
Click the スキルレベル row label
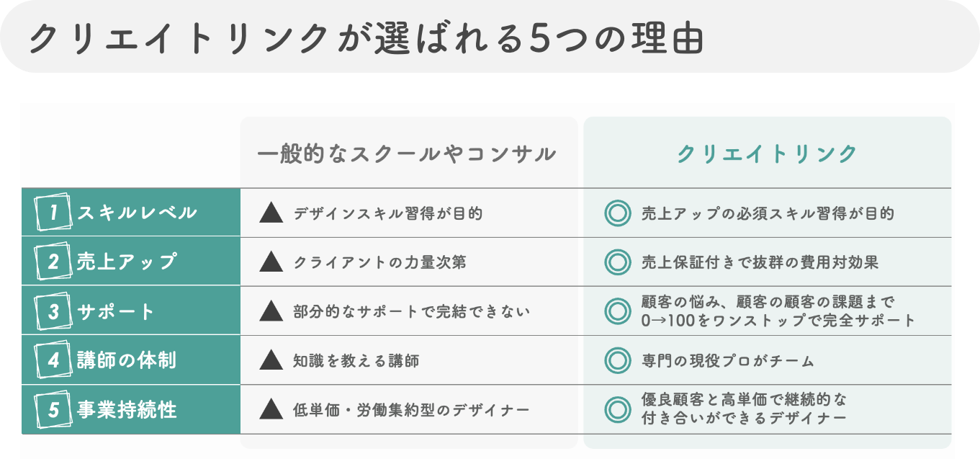pos(137,213)
